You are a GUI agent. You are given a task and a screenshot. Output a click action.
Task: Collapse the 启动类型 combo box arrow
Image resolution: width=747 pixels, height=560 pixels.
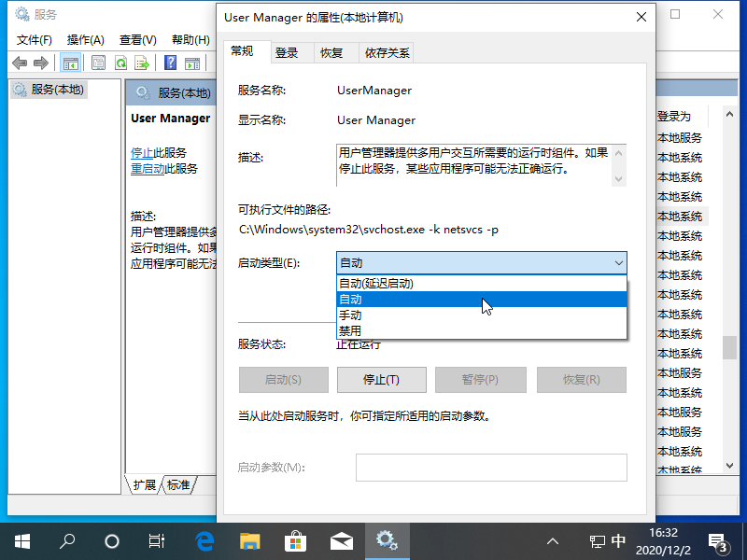click(x=618, y=263)
